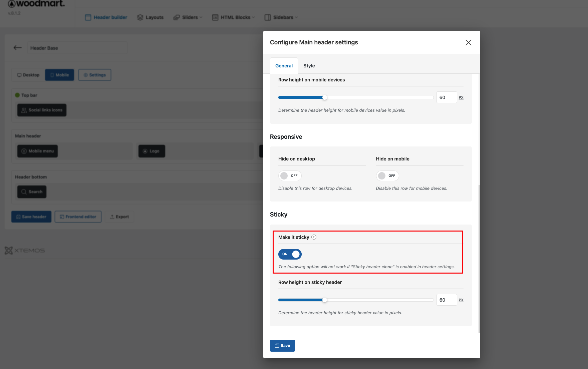Click the Export button
The height and width of the screenshot is (369, 588).
(x=119, y=217)
